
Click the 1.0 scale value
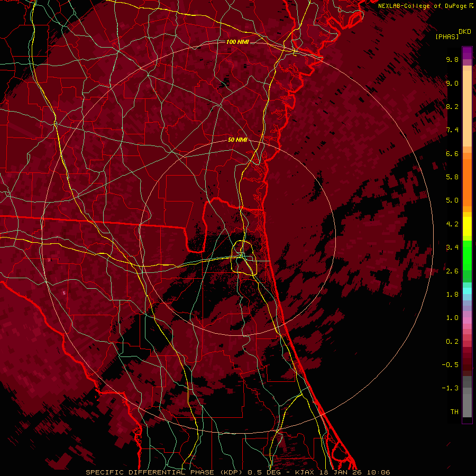(x=452, y=318)
